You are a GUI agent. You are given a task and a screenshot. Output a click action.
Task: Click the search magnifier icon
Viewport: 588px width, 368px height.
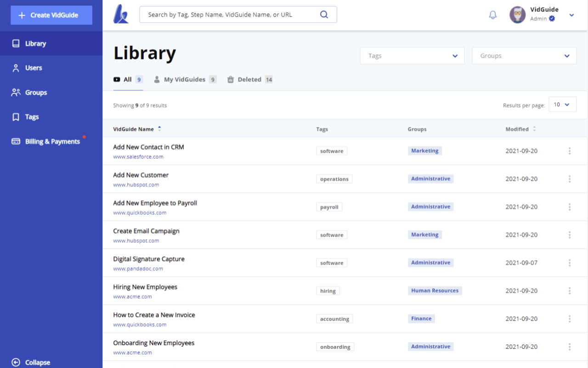(324, 14)
